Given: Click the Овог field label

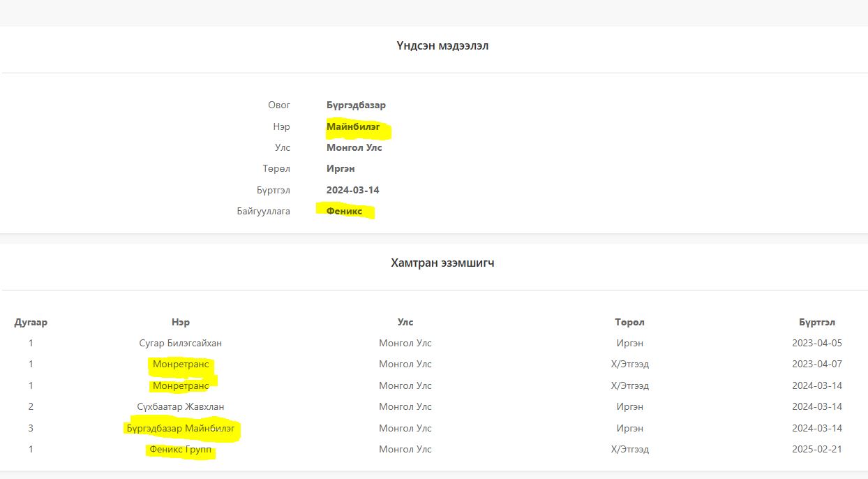Looking at the screenshot, I should pos(279,105).
